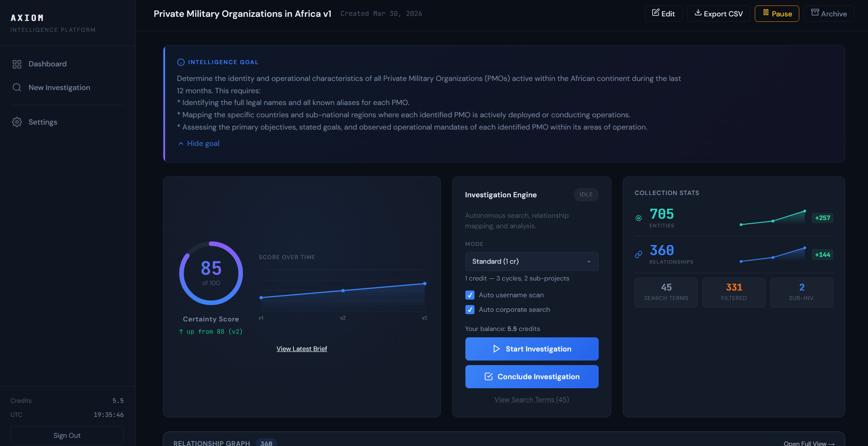Screen dimensions: 868x446
Task: Open Dashboard via its grid icon
Action: pos(17,64)
